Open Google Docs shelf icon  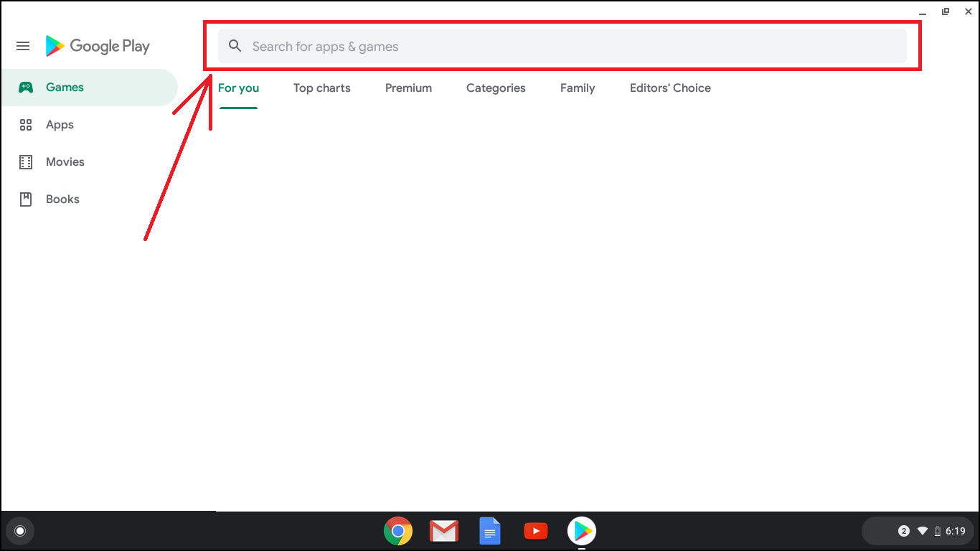point(490,531)
